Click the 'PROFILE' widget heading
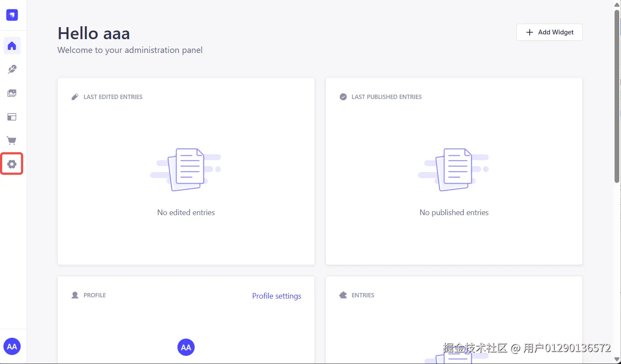Image resolution: width=621 pixels, height=364 pixels. [95, 295]
